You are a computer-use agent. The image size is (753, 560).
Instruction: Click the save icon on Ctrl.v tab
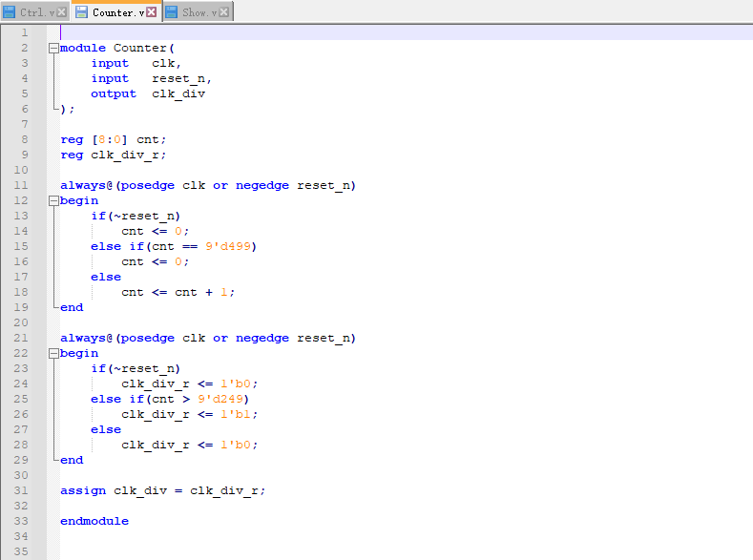point(10,12)
